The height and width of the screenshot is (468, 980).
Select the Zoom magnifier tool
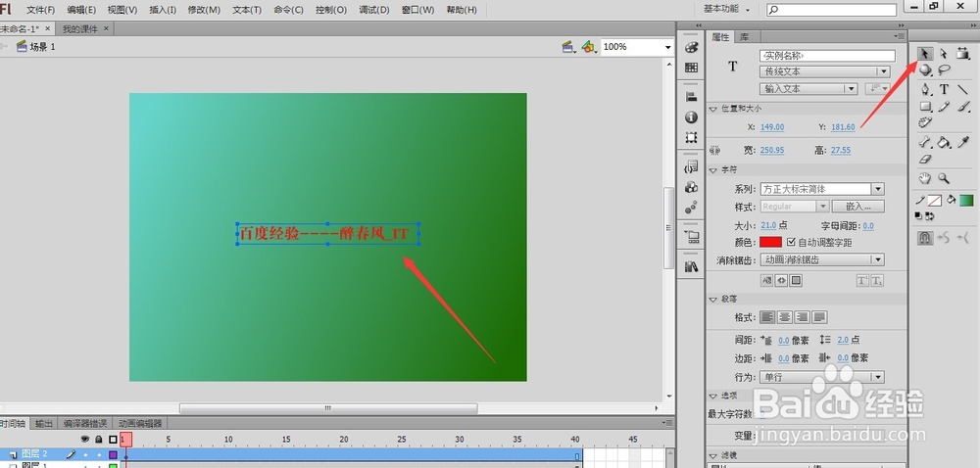(x=944, y=178)
